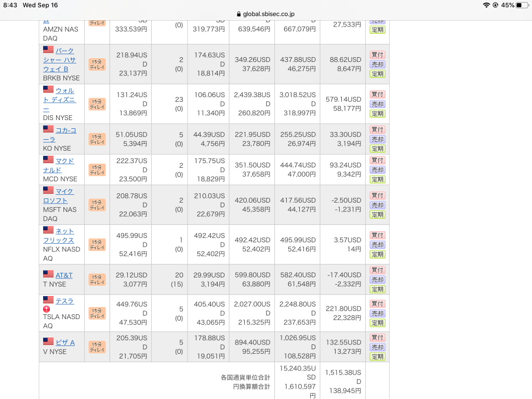The height and width of the screenshot is (399, 532).
Task: Open the マイクロソフト stock link
Action: coord(59,196)
